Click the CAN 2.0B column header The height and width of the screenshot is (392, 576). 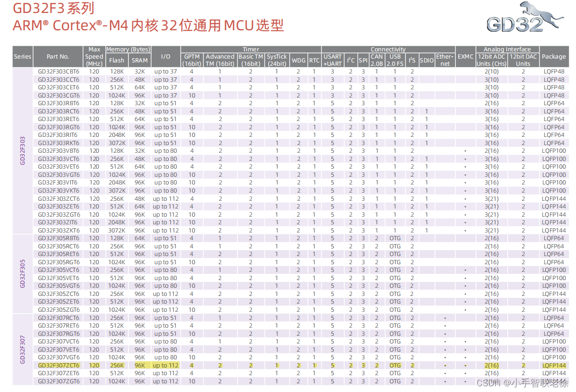click(x=376, y=60)
